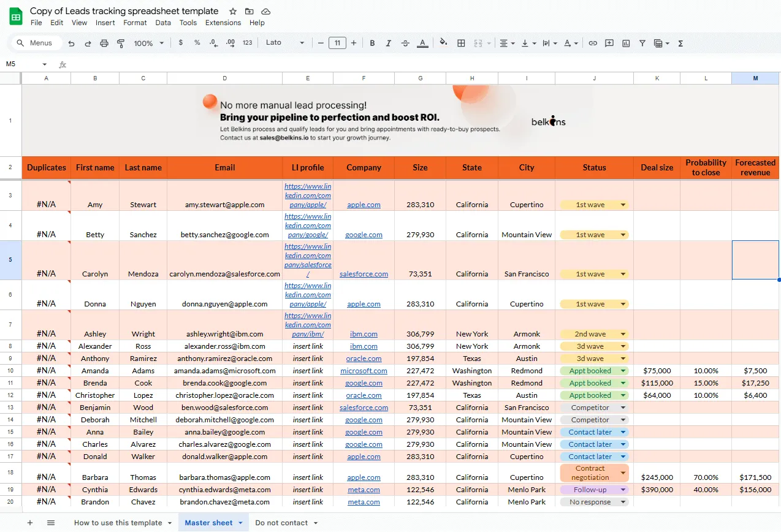Select column M header
Image resolution: width=781 pixels, height=532 pixels.
click(755, 78)
